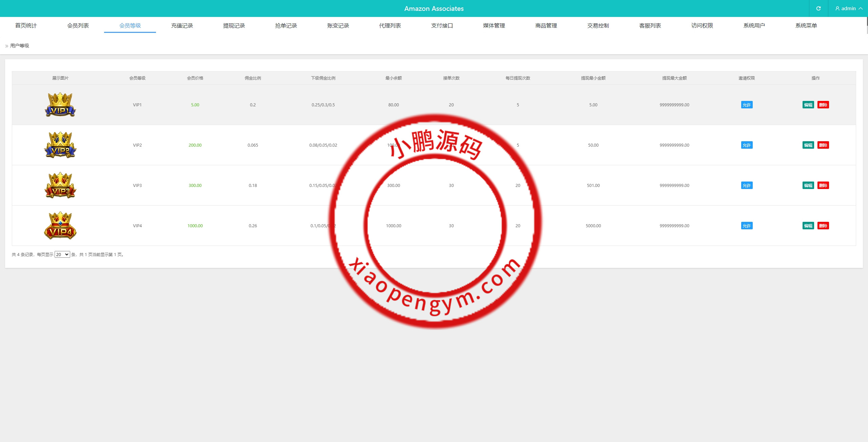This screenshot has height=442, width=868.
Task: Open the rows-per-page 20 dropdown
Action: (62, 255)
